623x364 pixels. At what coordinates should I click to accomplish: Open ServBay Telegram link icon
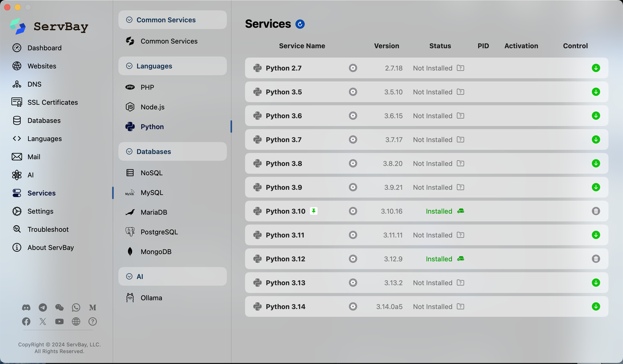(43, 308)
